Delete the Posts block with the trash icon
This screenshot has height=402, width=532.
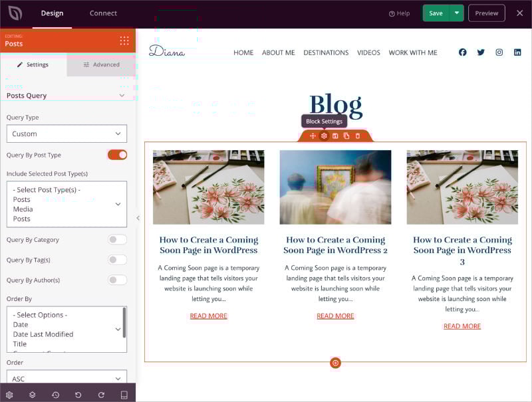tap(358, 135)
